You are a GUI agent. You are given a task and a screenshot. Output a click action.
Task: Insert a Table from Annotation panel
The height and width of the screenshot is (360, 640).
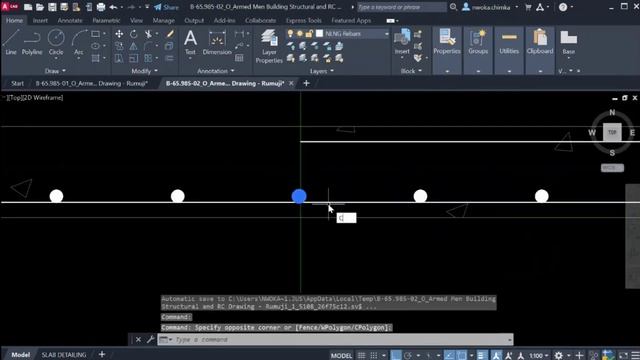[240, 58]
